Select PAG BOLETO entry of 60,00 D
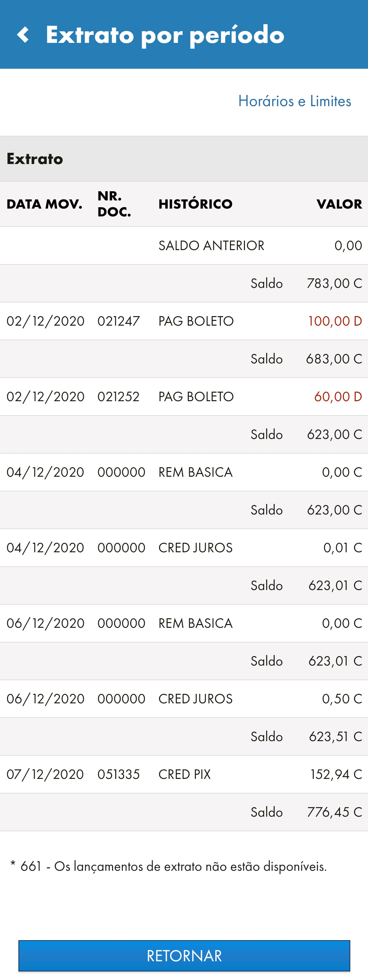 point(184,396)
